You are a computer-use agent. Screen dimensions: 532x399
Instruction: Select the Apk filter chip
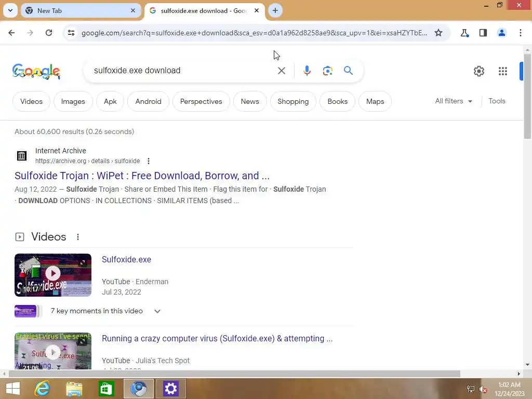point(110,101)
